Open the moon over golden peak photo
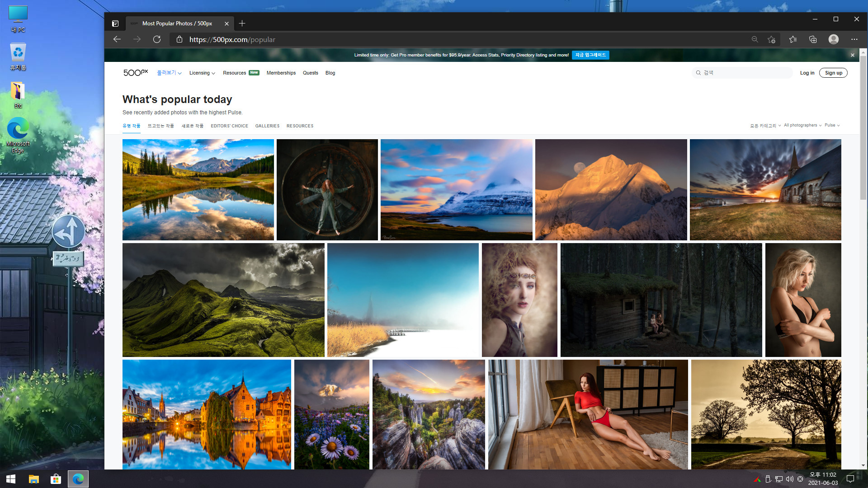The image size is (868, 488). coord(611,190)
